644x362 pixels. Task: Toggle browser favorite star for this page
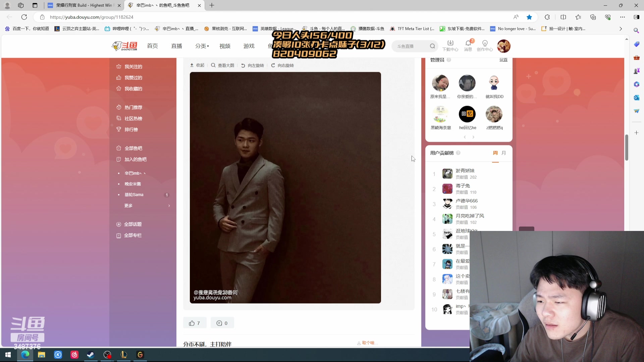[x=529, y=17]
